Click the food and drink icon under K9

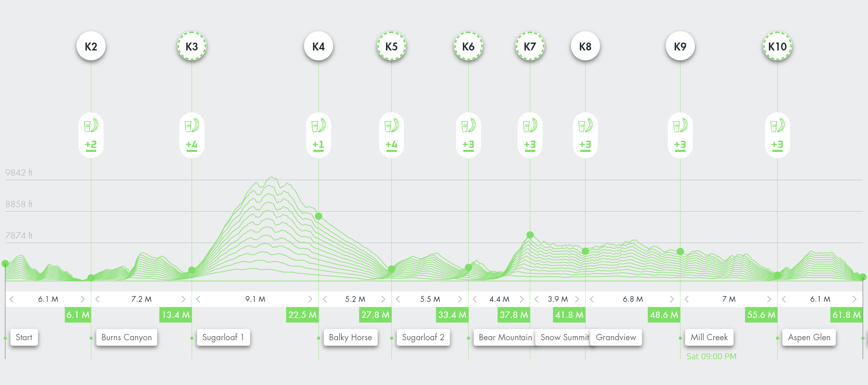click(680, 125)
